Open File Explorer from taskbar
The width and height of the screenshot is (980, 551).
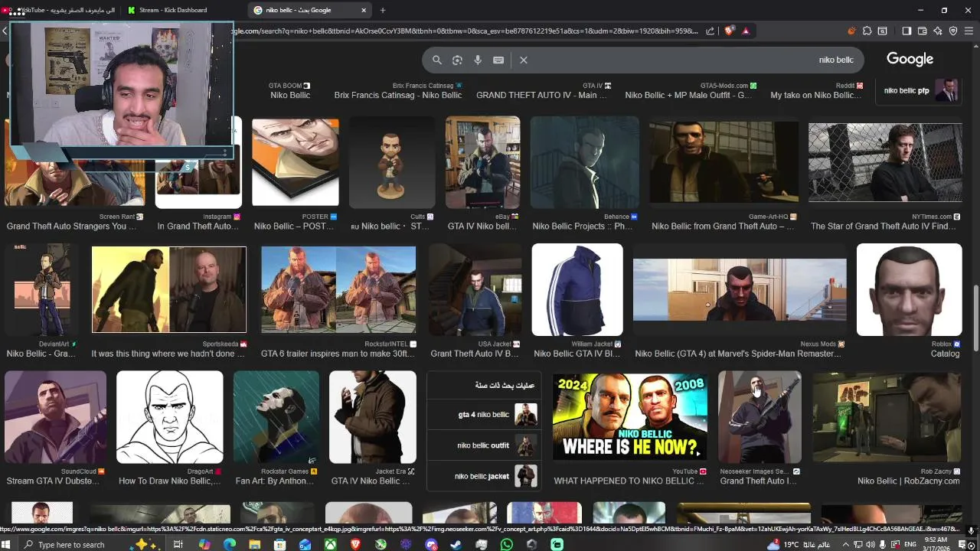(255, 544)
